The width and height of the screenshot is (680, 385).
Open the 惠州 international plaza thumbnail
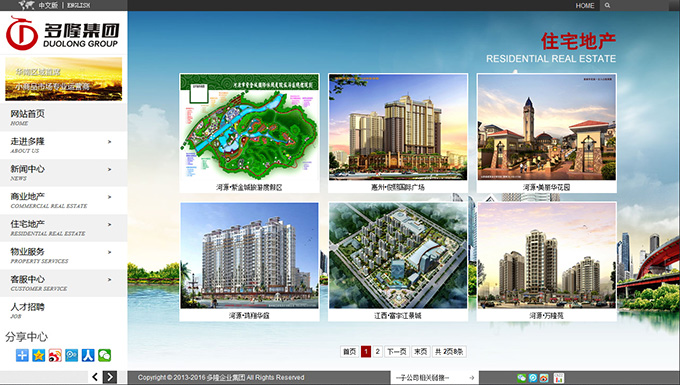click(x=398, y=133)
